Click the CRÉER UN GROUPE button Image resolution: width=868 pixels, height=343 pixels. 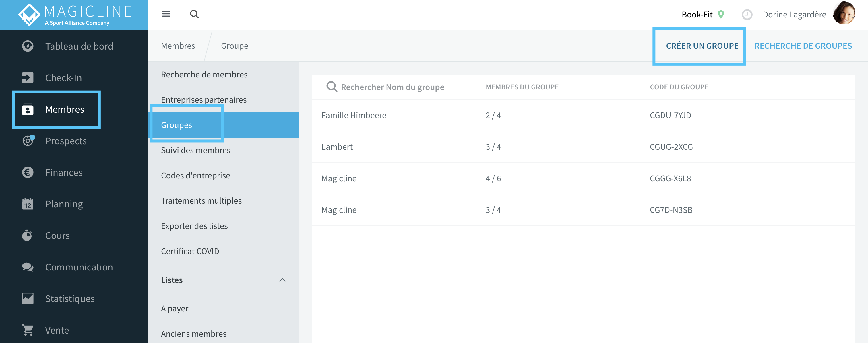[702, 46]
